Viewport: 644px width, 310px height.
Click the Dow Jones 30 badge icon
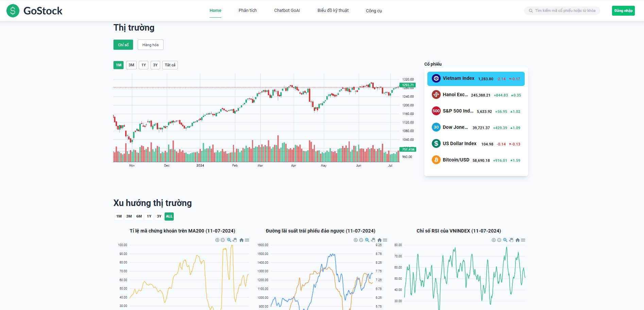point(436,127)
